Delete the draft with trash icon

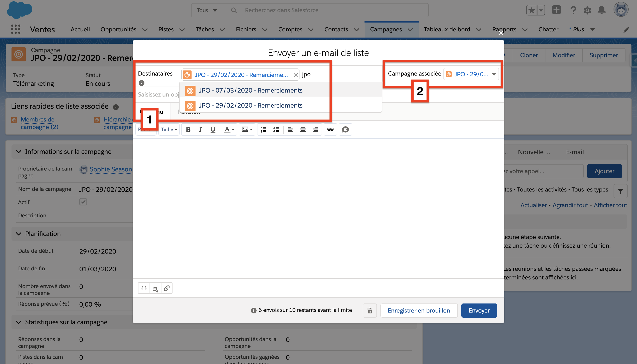[370, 311]
